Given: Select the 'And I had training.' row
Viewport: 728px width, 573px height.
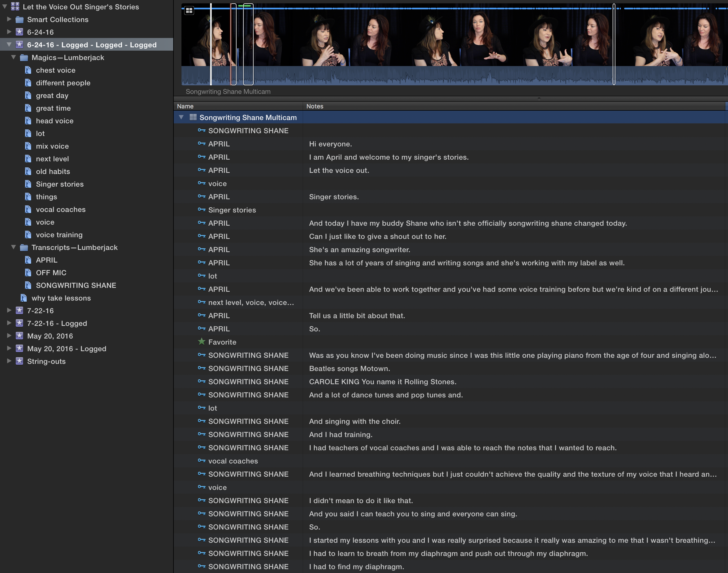Looking at the screenshot, I should coord(451,435).
